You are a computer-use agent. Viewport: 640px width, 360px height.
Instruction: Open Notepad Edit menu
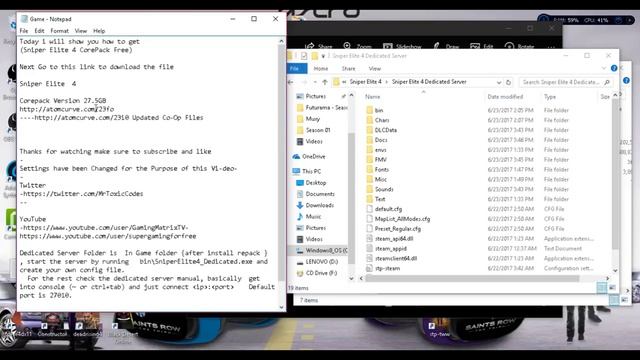[x=39, y=31]
